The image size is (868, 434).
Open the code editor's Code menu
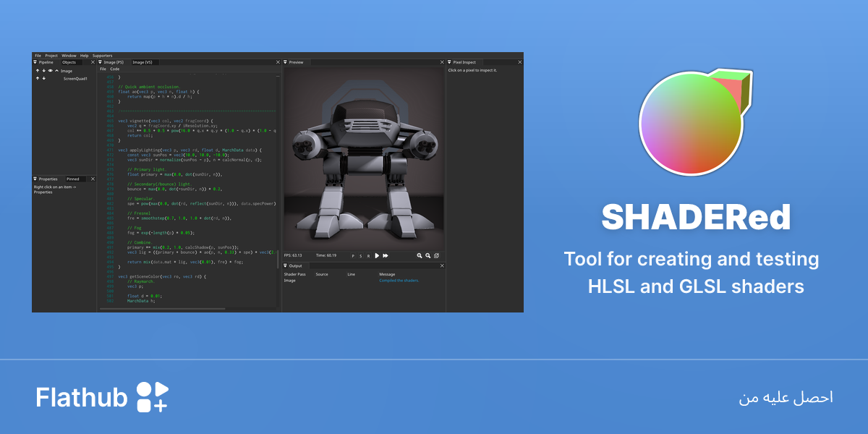click(x=114, y=69)
